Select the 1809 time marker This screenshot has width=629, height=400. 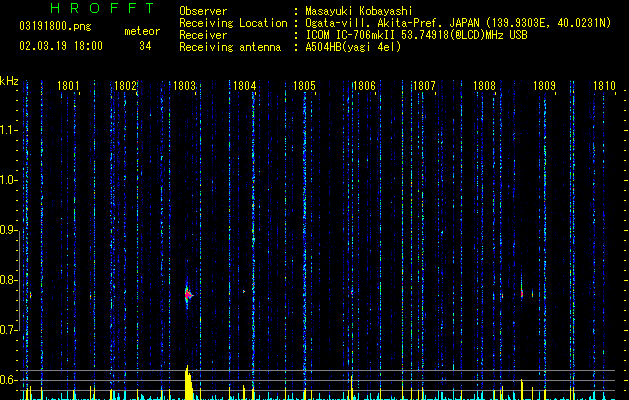(544, 86)
